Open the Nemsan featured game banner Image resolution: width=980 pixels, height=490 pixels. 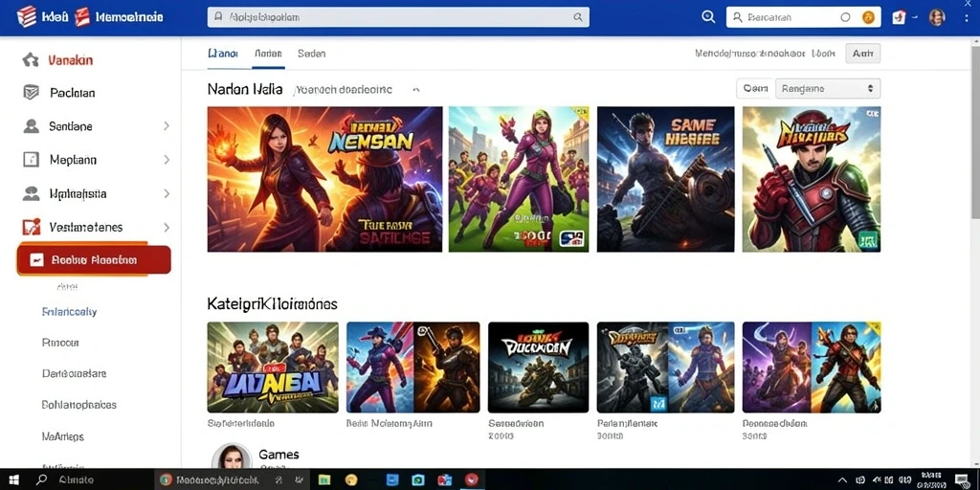click(x=324, y=179)
